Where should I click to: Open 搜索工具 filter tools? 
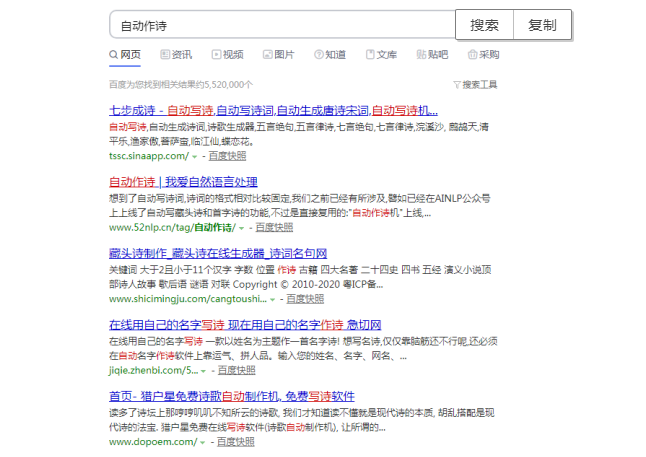[x=475, y=85]
